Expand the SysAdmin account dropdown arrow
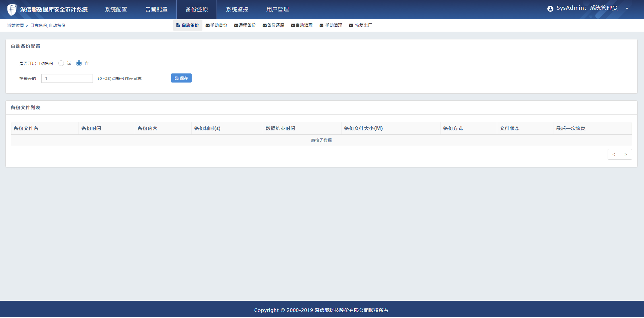 tap(627, 9)
